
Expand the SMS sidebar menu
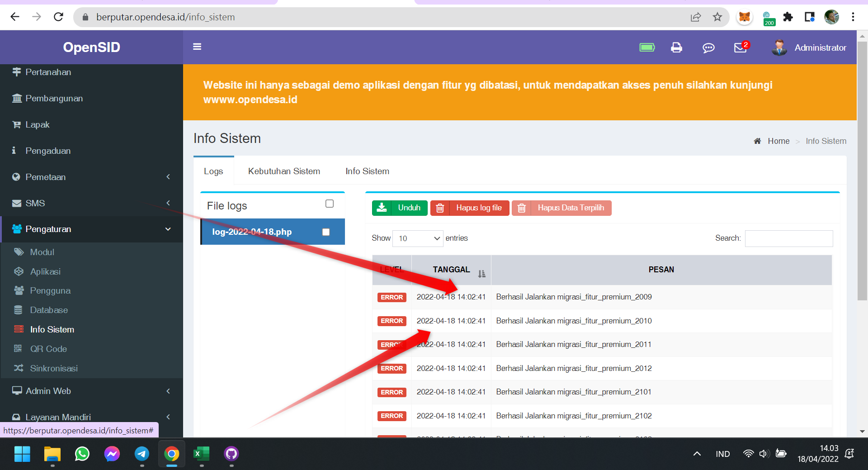pos(91,203)
